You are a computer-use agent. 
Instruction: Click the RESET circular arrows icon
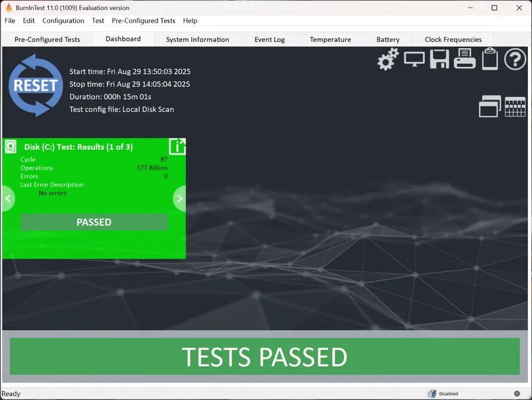[x=36, y=85]
